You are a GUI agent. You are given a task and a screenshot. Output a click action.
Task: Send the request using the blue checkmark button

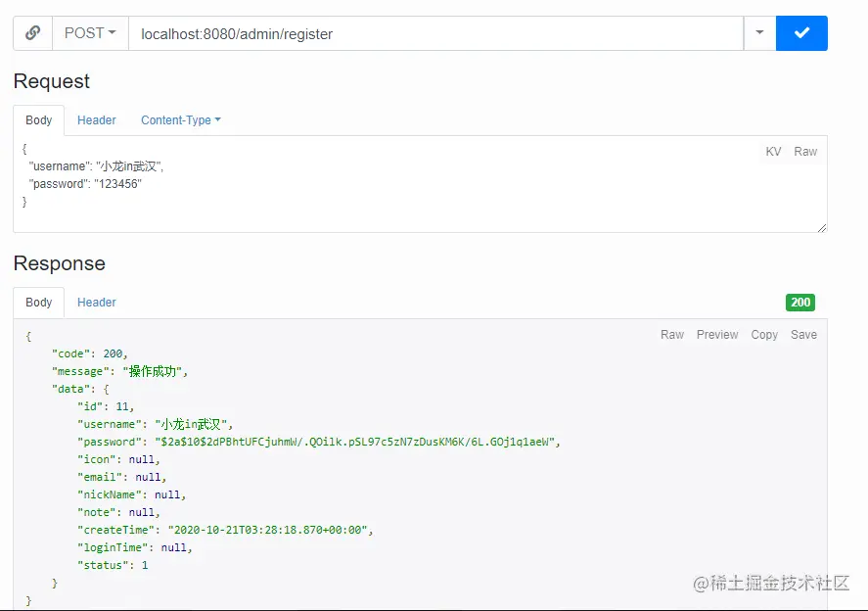coord(801,32)
